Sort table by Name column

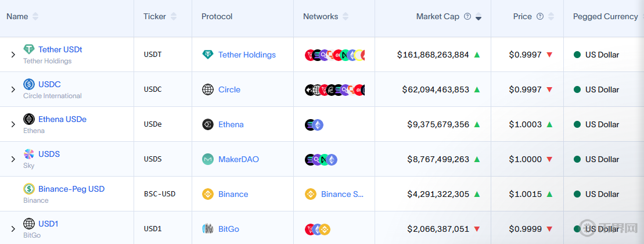point(35,17)
